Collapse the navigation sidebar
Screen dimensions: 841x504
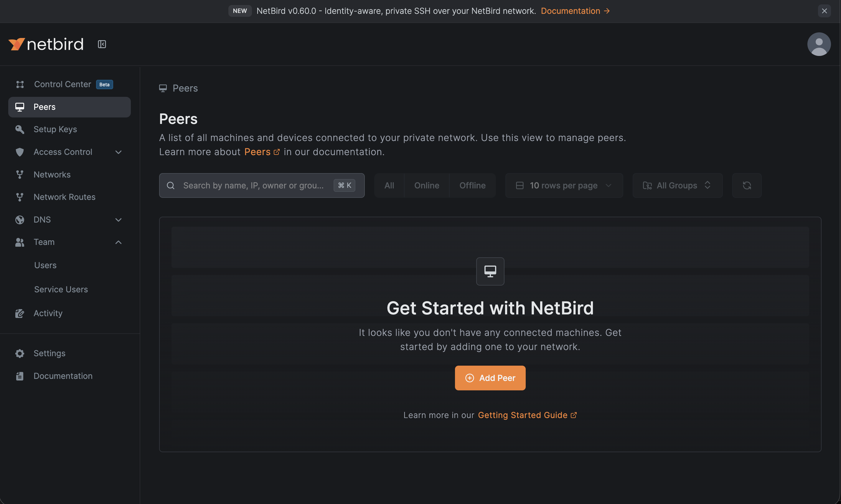point(102,44)
